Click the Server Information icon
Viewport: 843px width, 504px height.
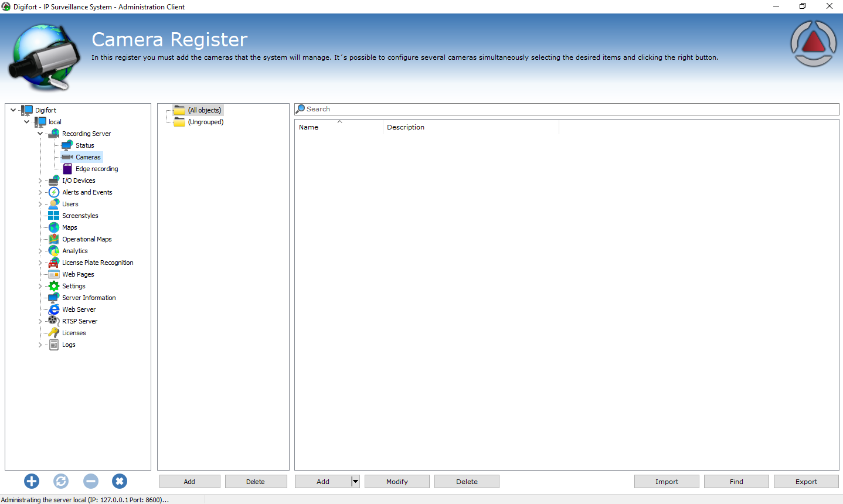54,298
